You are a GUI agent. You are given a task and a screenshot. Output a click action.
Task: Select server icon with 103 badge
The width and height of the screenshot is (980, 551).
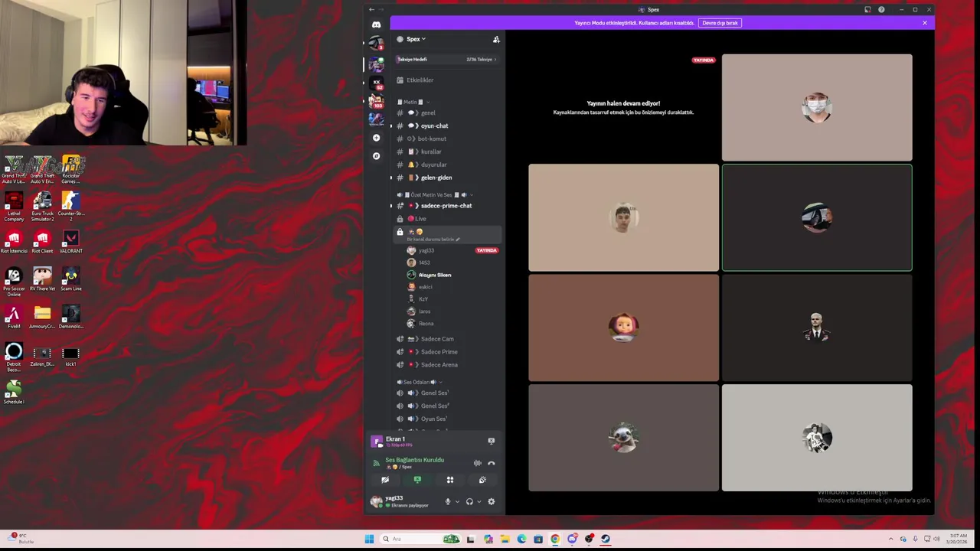[x=376, y=101]
